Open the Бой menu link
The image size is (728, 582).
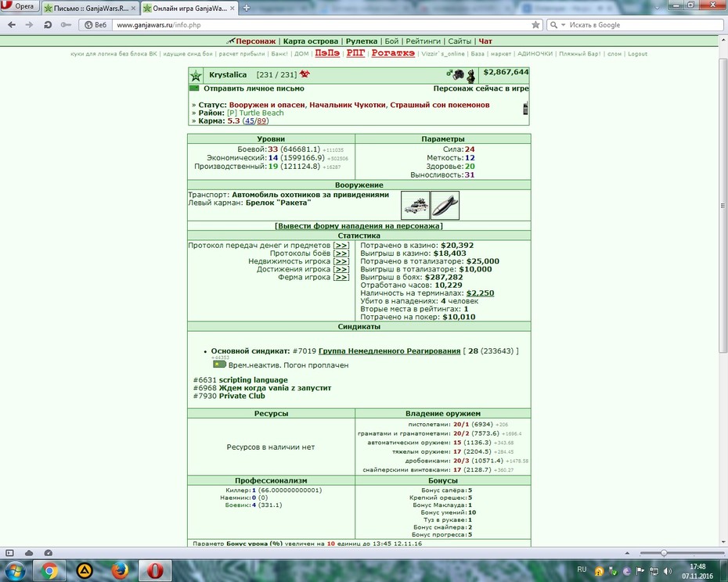click(x=391, y=41)
